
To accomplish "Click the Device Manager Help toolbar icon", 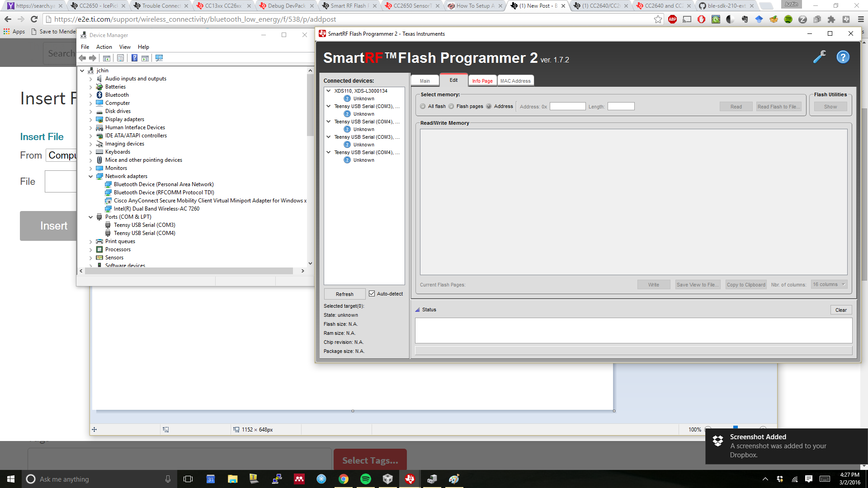I will [x=134, y=58].
